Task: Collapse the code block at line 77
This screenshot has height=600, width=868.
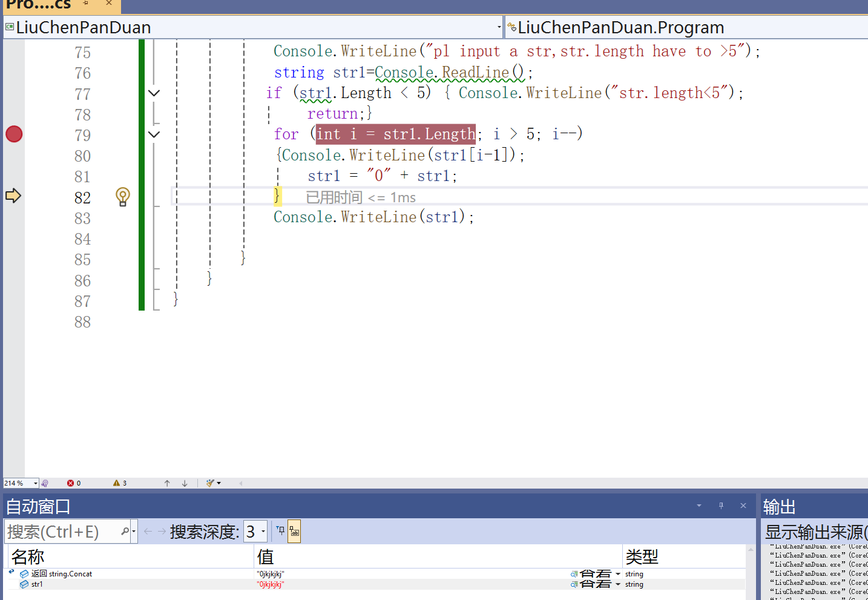Action: coord(154,93)
